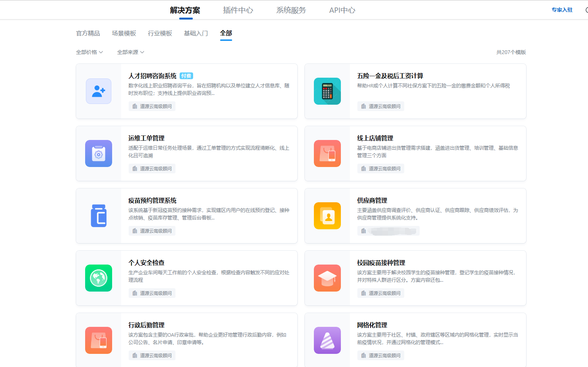Select the 场景模板 category tab
588x367 pixels.
click(124, 33)
